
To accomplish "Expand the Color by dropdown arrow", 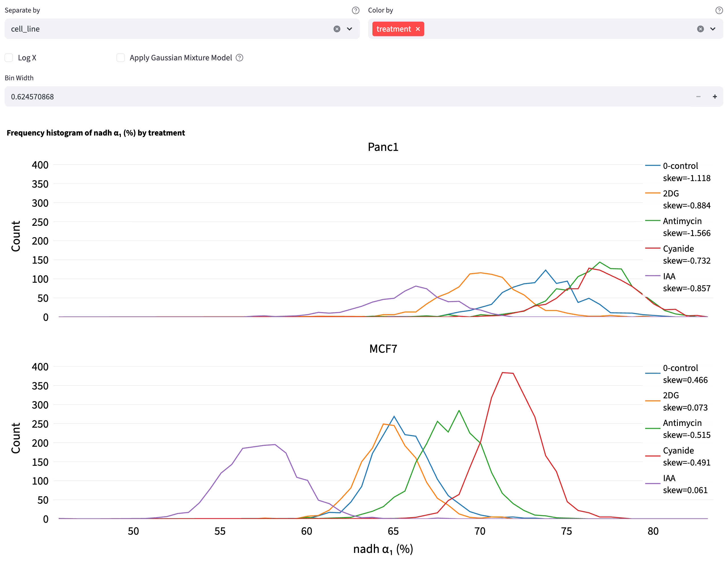I will pyautogui.click(x=713, y=29).
